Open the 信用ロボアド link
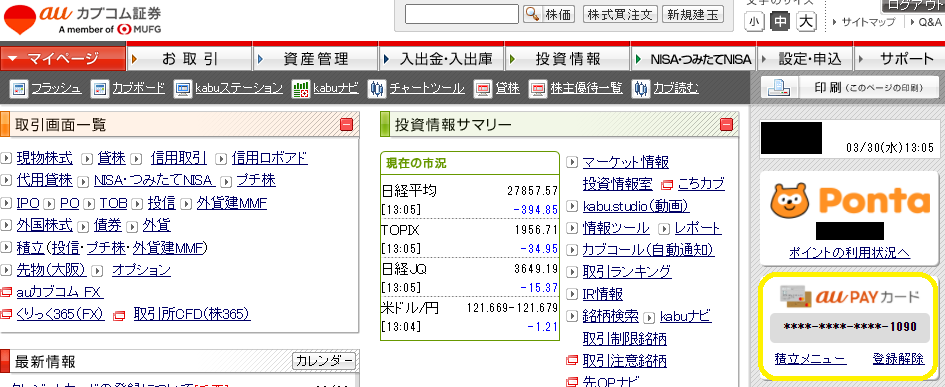The height and width of the screenshot is (387, 945). [269, 159]
